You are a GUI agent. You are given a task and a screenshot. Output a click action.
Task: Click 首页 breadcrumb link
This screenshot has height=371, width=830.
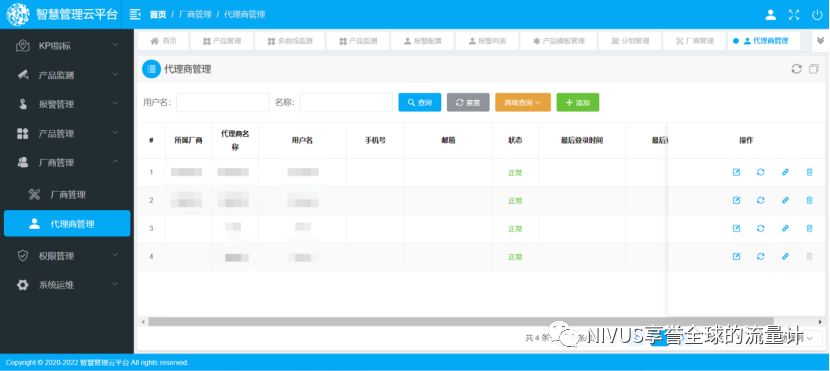point(158,14)
